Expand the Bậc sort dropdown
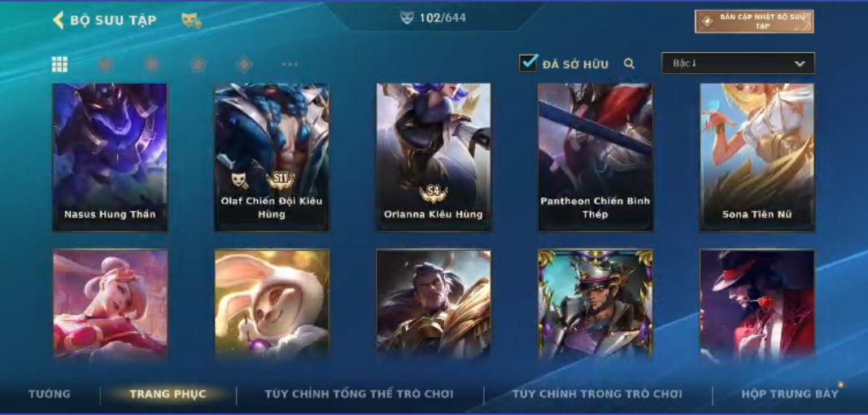The height and width of the screenshot is (415, 868). 738,63
